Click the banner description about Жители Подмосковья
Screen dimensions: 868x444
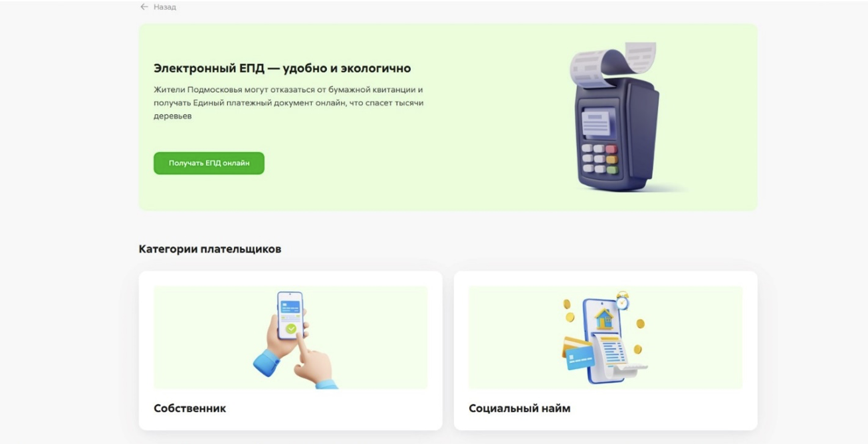point(288,102)
